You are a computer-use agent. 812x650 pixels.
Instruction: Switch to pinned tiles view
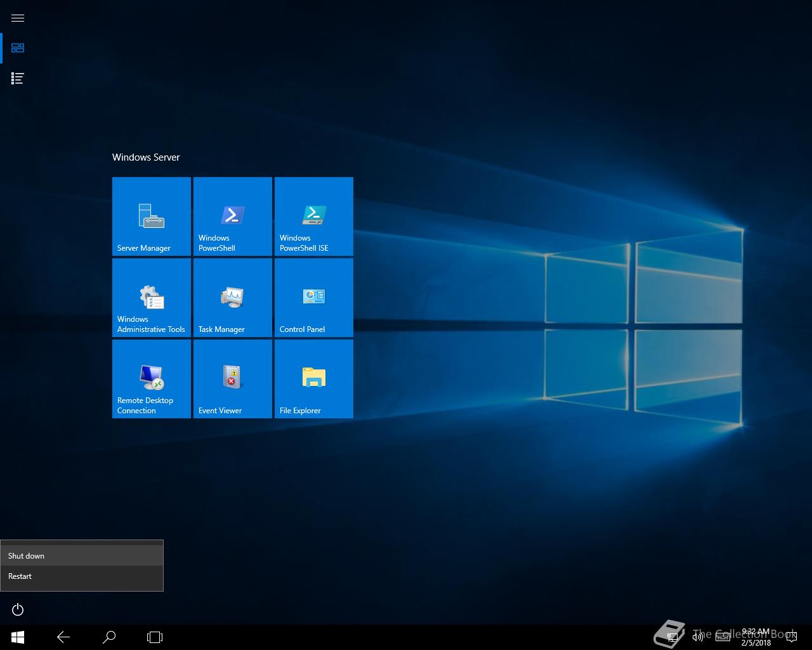click(x=18, y=48)
